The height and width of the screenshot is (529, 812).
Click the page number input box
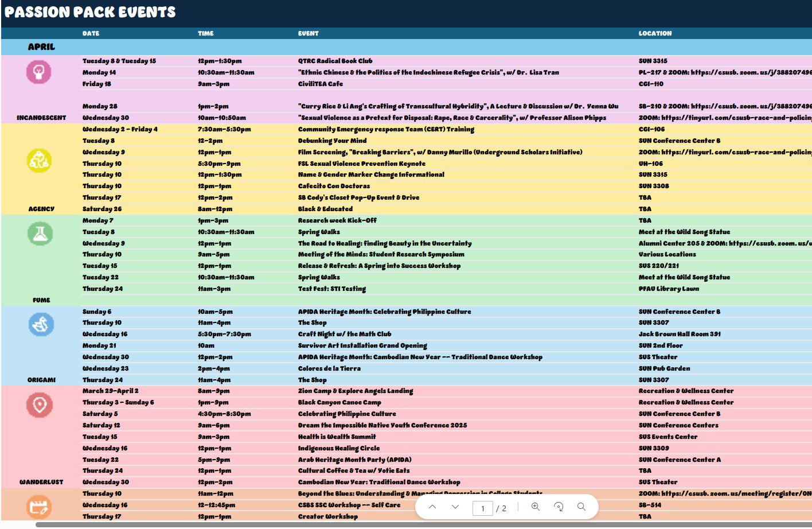click(x=483, y=508)
